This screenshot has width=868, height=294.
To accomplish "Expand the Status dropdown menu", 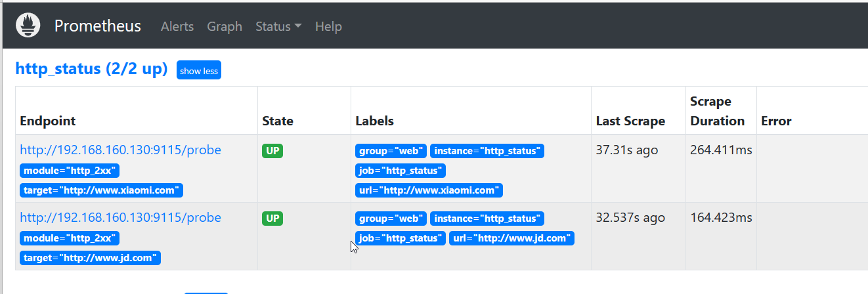I will click(x=278, y=26).
